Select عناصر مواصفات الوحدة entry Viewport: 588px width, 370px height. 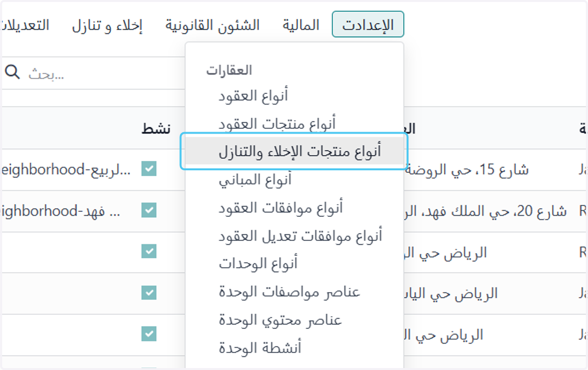pos(290,292)
